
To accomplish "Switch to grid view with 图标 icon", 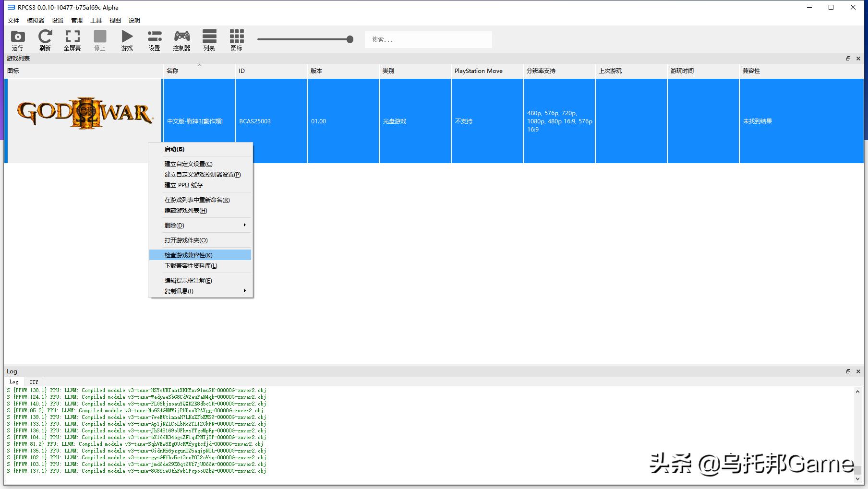I will [x=236, y=39].
